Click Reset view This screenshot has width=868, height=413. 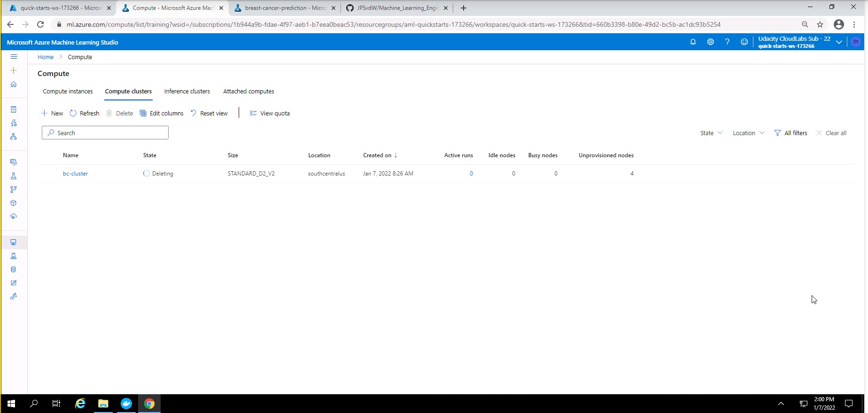point(209,113)
